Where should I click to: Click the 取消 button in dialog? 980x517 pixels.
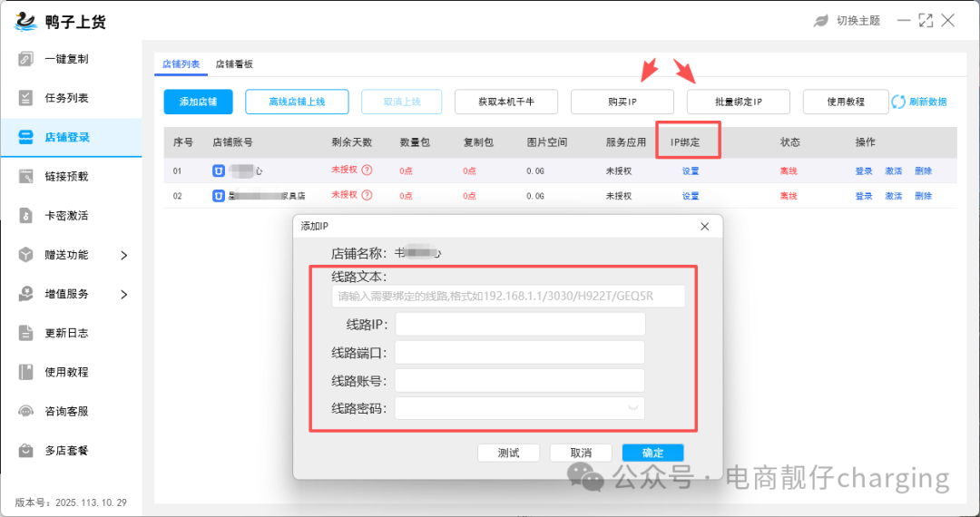[582, 453]
